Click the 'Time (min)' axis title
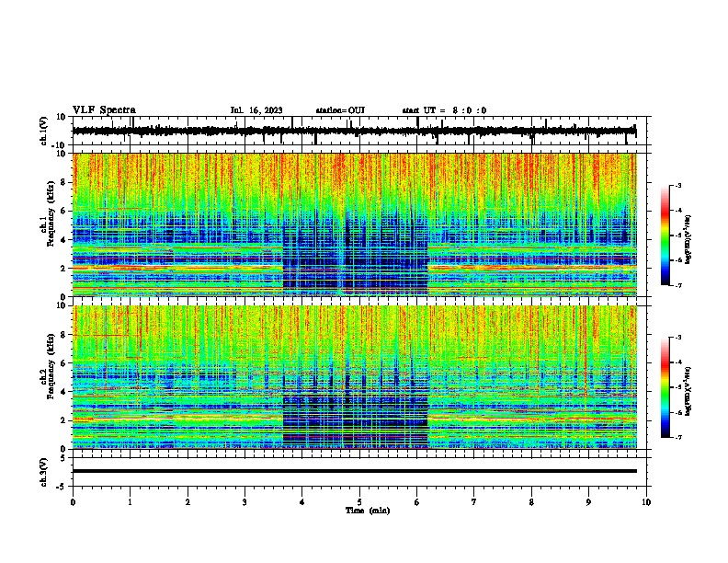The height and width of the screenshot is (563, 728). [x=368, y=511]
